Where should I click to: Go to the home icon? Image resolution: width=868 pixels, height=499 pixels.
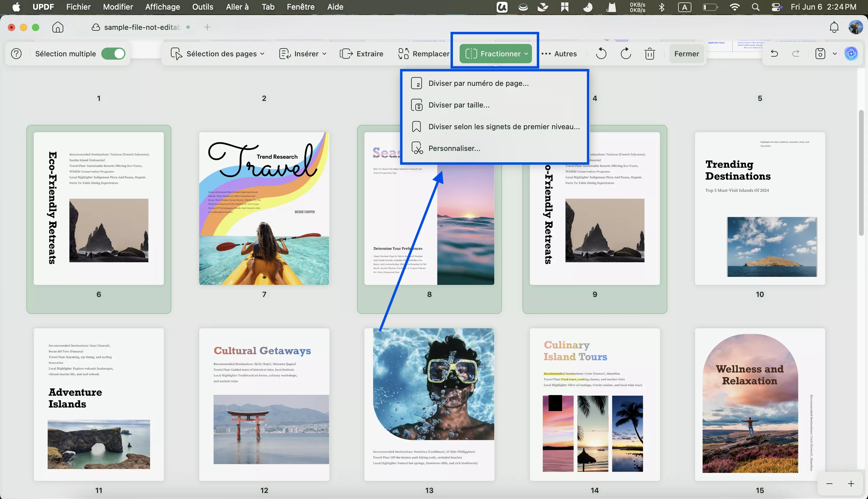click(58, 27)
